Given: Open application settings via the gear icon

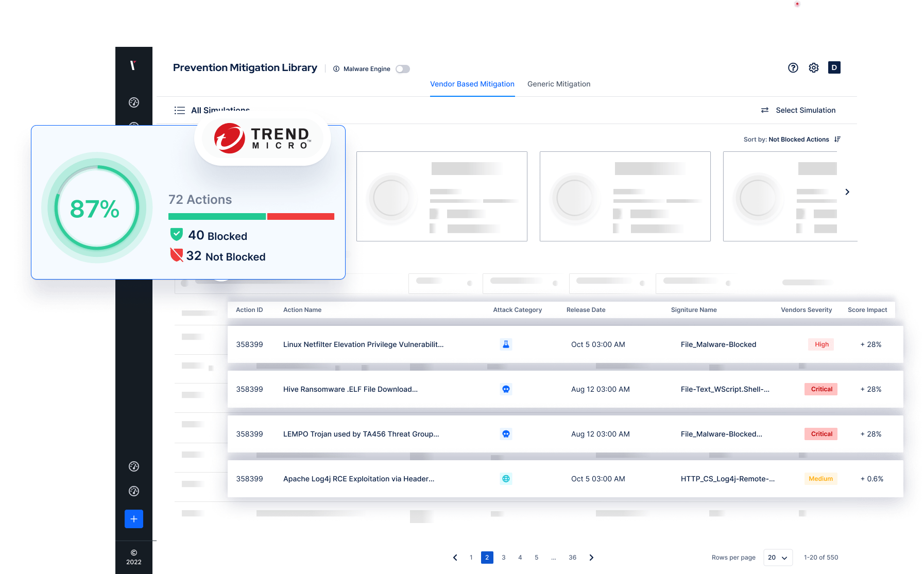Looking at the screenshot, I should [x=814, y=67].
